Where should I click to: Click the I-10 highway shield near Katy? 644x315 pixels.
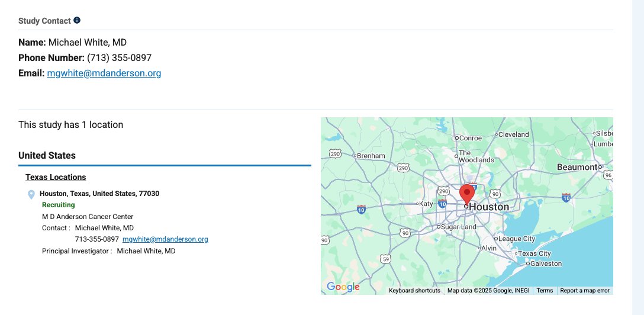click(442, 203)
